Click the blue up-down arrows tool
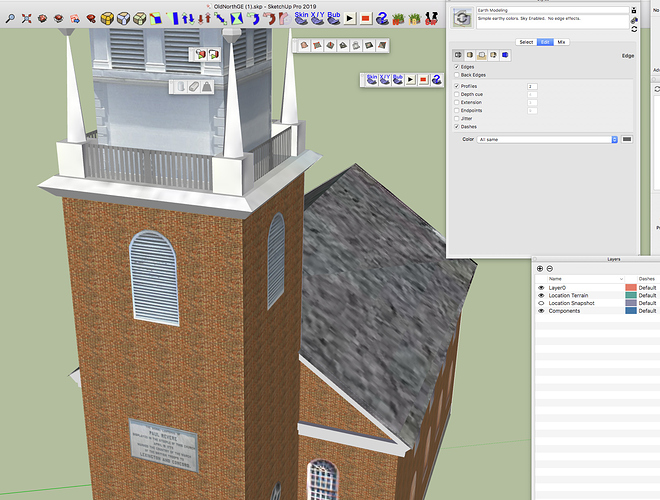The image size is (660, 500). coord(188,18)
